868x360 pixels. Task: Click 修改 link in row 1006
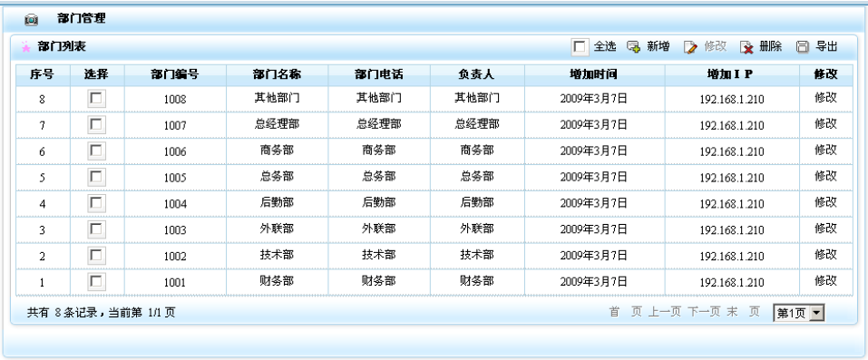(825, 150)
